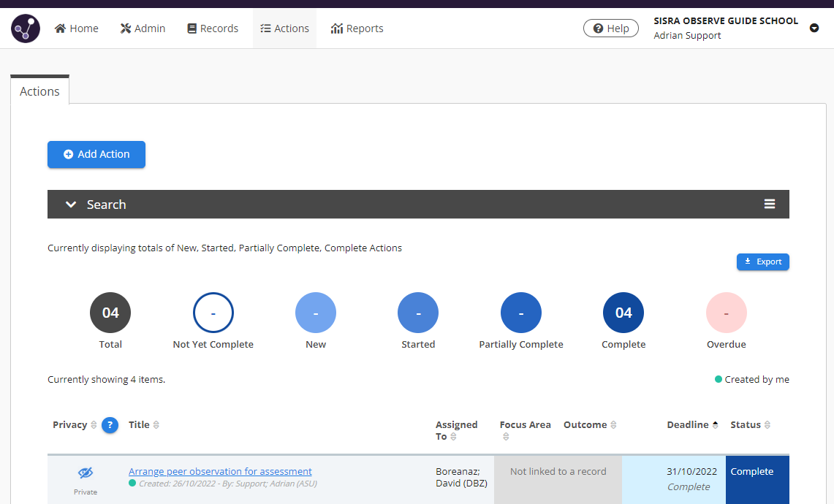834x504 pixels.
Task: Open the account dropdown arrow next to Adrian Support
Action: (814, 28)
